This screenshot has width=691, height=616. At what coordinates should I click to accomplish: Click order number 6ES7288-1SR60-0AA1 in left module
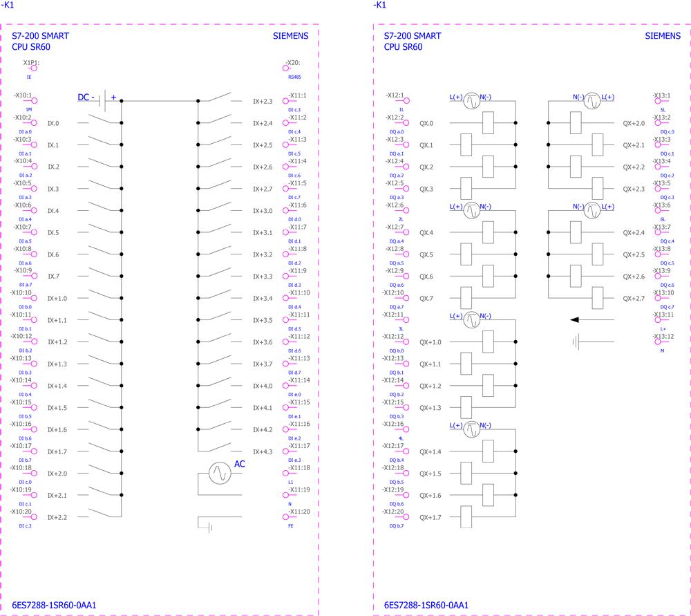[x=54, y=605]
